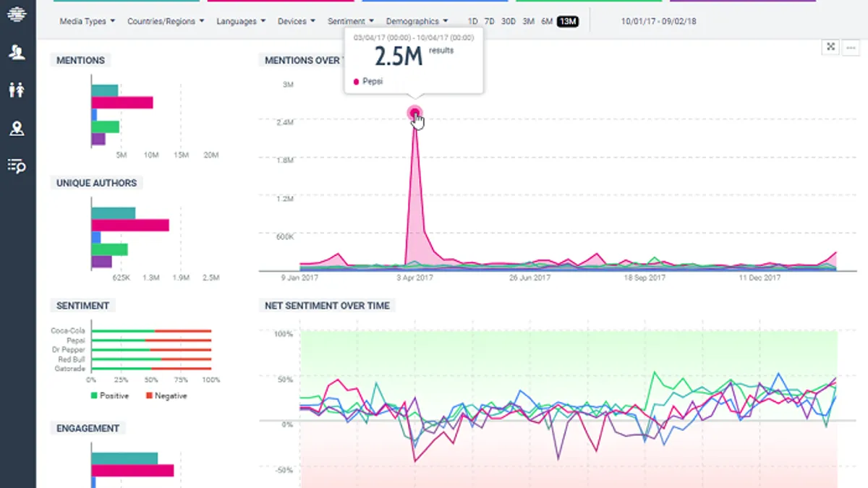
Task: Select the 13M time range
Action: point(568,22)
